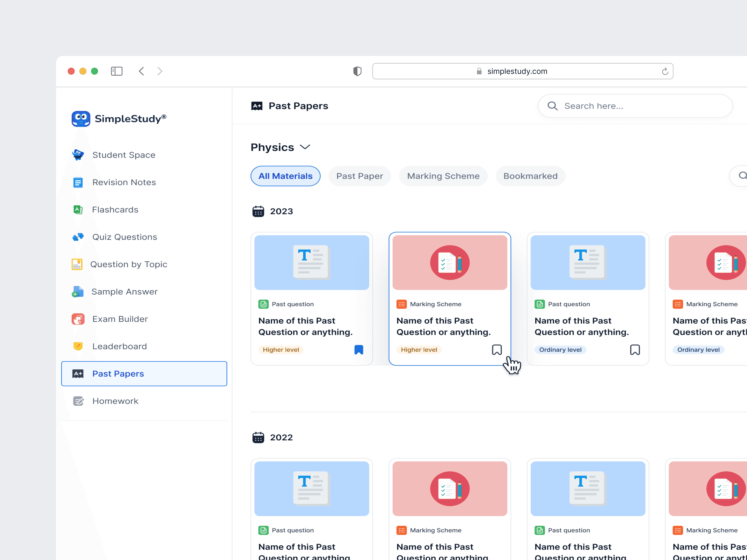Open Revision Notes from the sidebar

click(x=124, y=182)
